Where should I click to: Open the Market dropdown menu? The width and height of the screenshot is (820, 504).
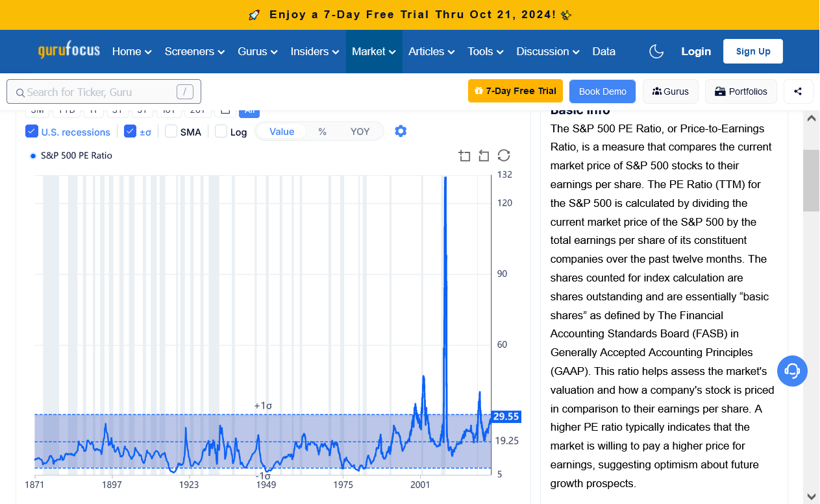tap(374, 51)
